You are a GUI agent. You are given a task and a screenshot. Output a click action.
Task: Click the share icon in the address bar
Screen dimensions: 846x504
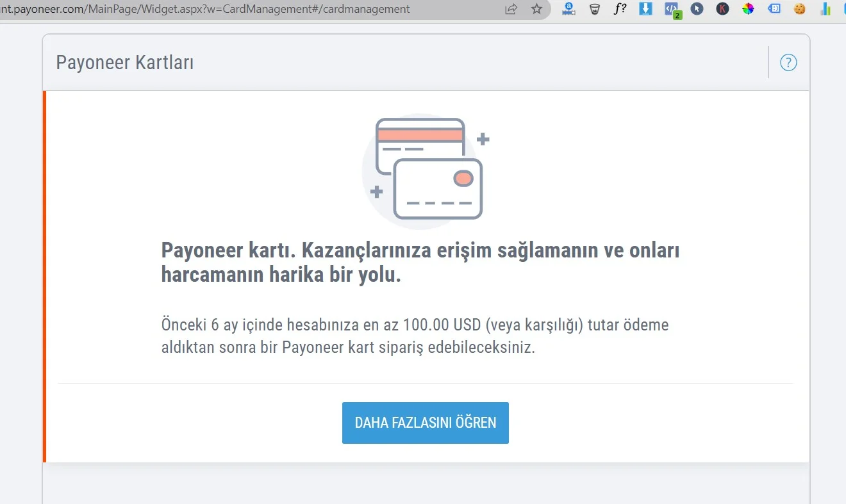(510, 8)
